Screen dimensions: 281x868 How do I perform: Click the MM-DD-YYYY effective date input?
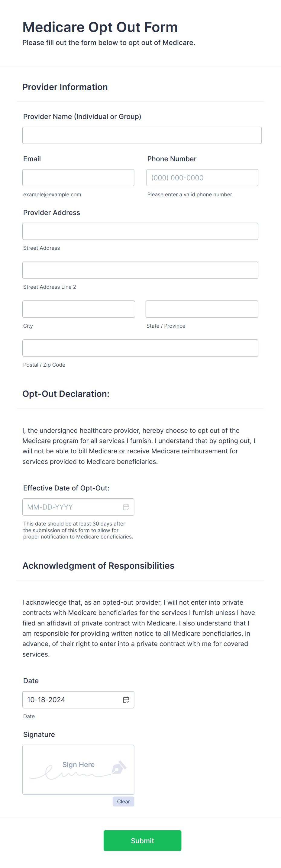click(78, 507)
